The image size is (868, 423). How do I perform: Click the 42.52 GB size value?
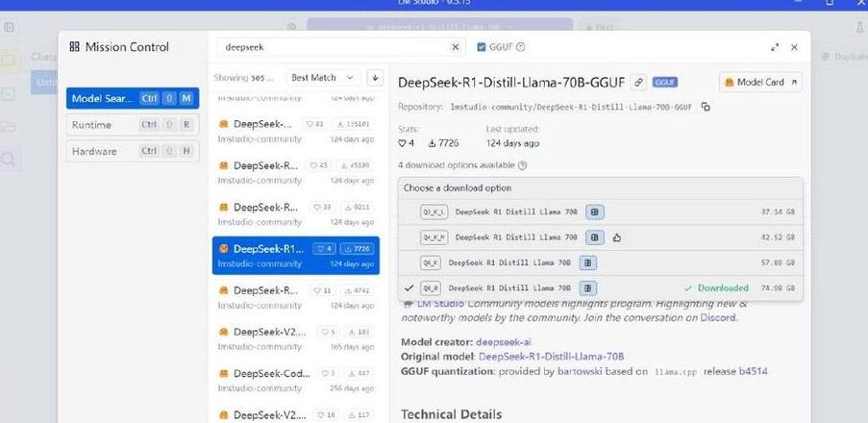coord(778,237)
